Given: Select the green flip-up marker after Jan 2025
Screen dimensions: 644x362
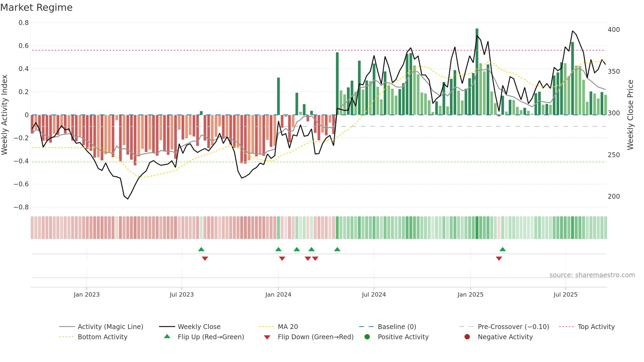Looking at the screenshot, I should [x=503, y=249].
